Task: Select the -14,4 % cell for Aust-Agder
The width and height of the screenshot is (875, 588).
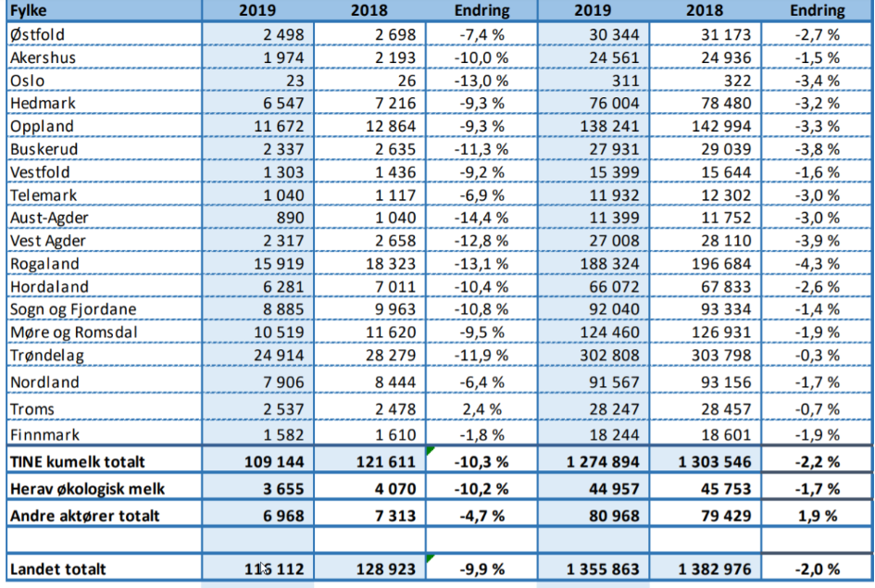Action: pyautogui.click(x=482, y=218)
